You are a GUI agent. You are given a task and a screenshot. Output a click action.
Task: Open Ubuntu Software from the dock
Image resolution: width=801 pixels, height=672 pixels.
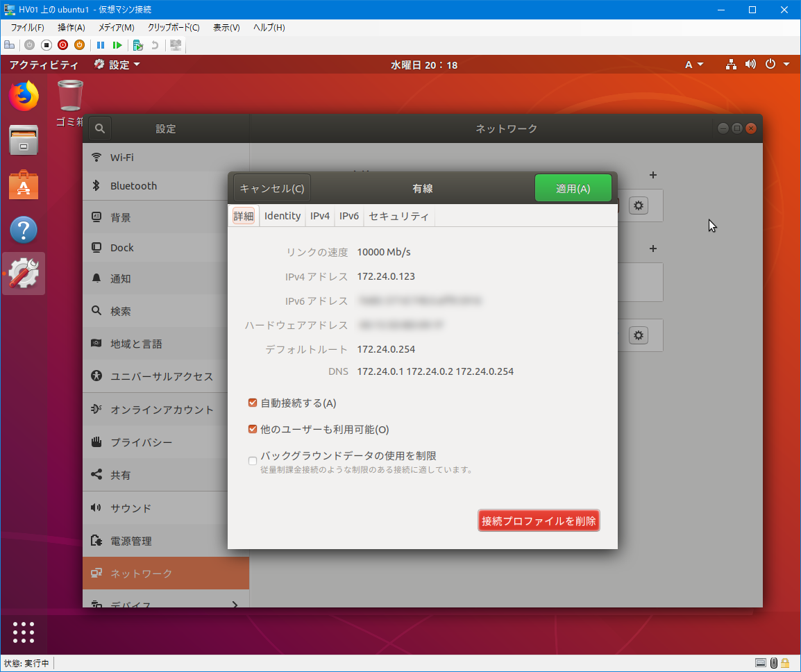[24, 185]
